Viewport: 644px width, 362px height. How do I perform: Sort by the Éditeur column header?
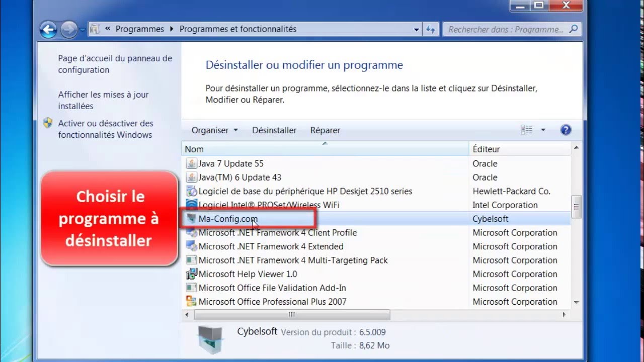(520, 149)
